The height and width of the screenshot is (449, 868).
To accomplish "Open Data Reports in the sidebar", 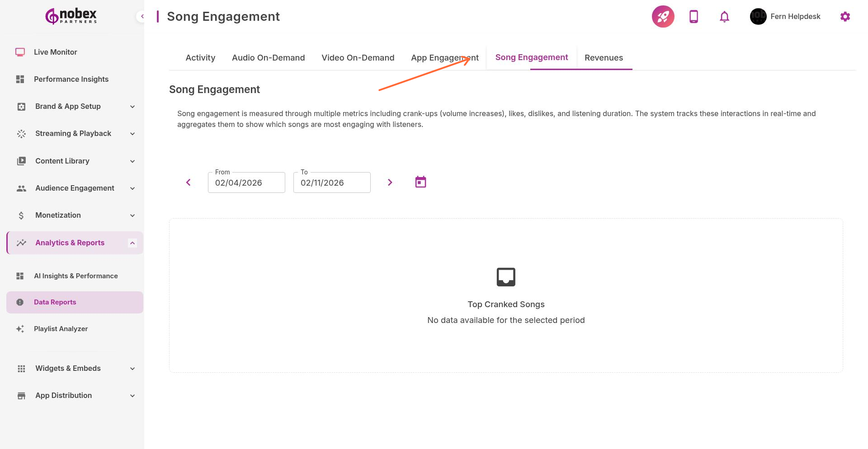I will (55, 302).
